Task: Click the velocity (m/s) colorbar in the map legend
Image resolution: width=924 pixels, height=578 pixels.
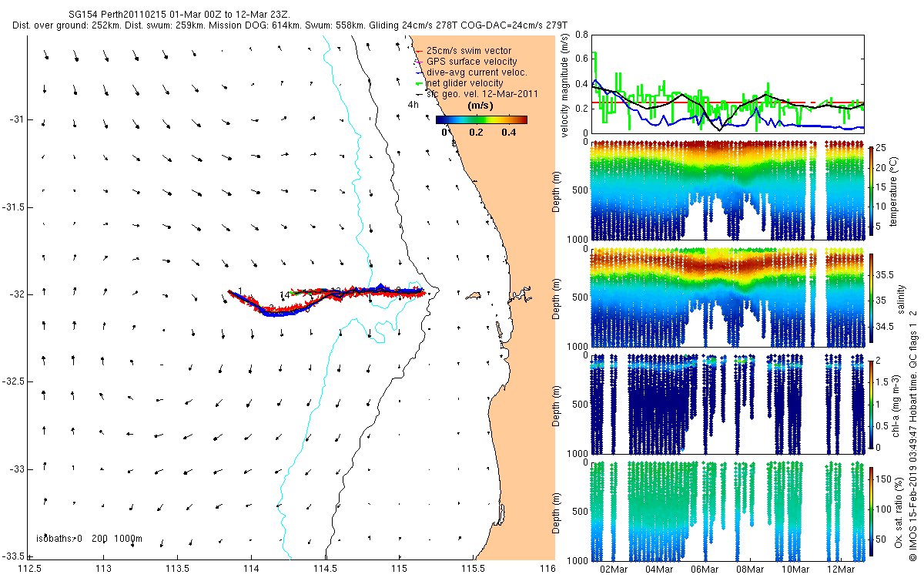Action: pos(481,119)
